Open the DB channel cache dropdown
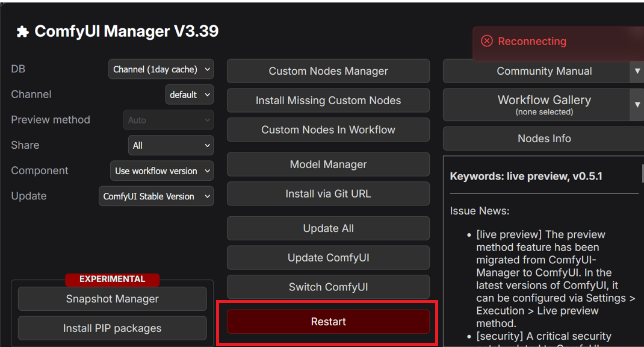This screenshot has width=644, height=347. 161,69
